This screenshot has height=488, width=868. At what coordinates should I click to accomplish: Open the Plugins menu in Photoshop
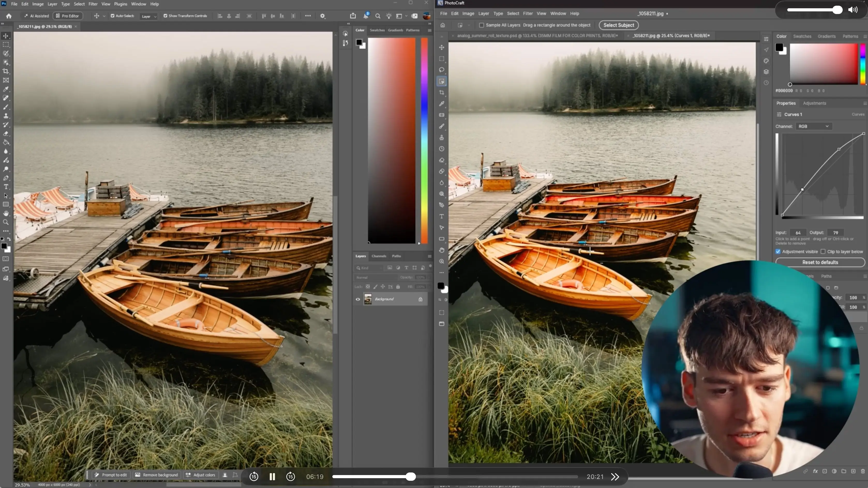120,4
